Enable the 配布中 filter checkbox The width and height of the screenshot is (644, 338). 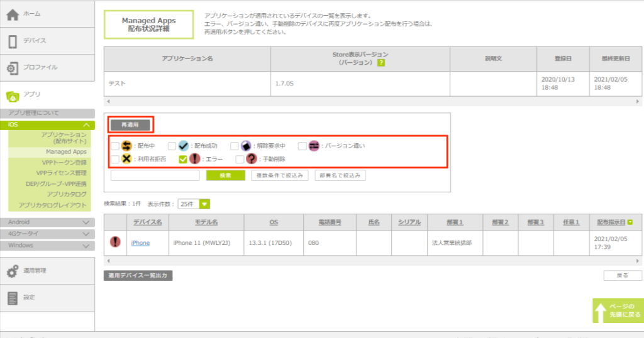114,146
